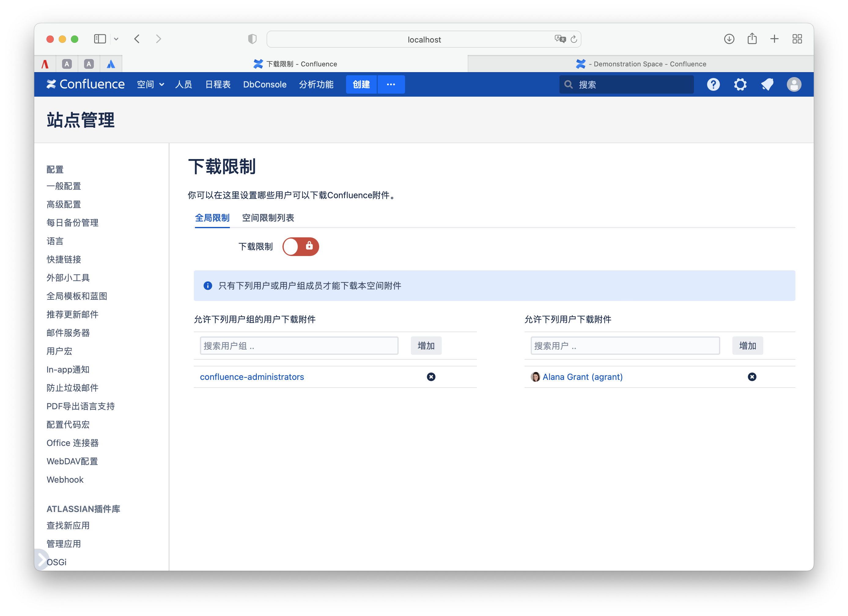The width and height of the screenshot is (848, 616).
Task: Click the Safari reload page icon
Action: [x=573, y=39]
